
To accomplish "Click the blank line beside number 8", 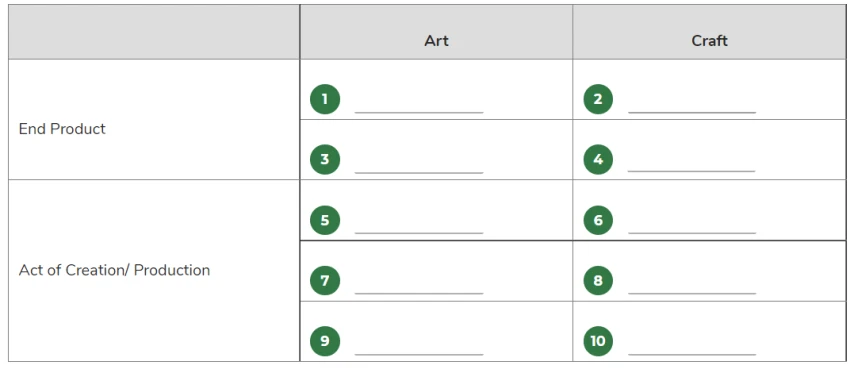I will pos(692,293).
